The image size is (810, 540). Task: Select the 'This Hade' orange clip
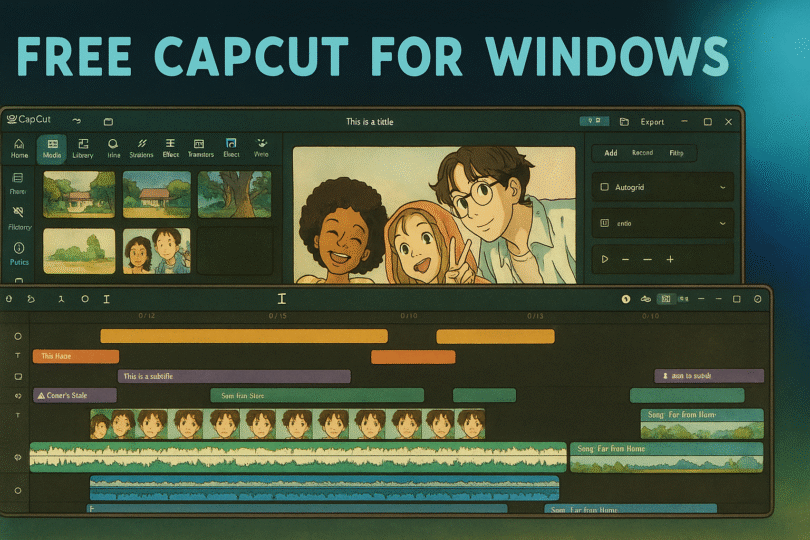pos(76,356)
